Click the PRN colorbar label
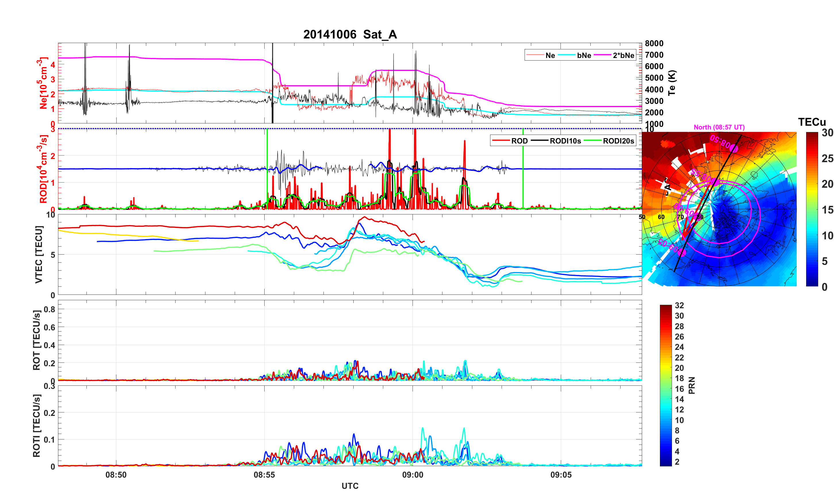Screen dimensions: 834x504 [692, 385]
